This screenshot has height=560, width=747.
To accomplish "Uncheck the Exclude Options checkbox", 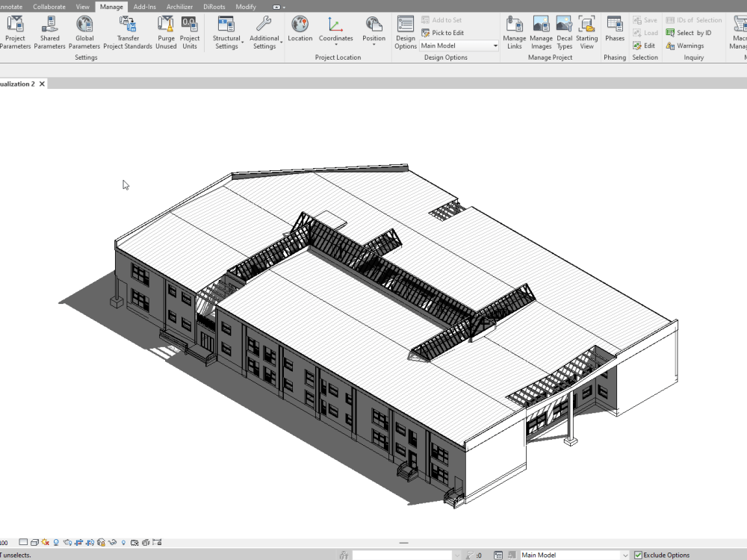I will [639, 555].
